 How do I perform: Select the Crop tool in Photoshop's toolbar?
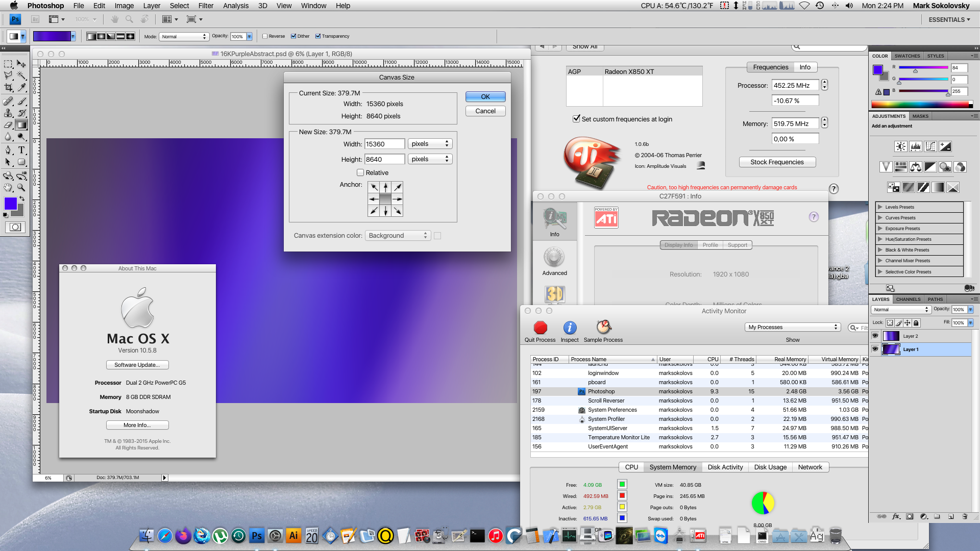(x=8, y=87)
